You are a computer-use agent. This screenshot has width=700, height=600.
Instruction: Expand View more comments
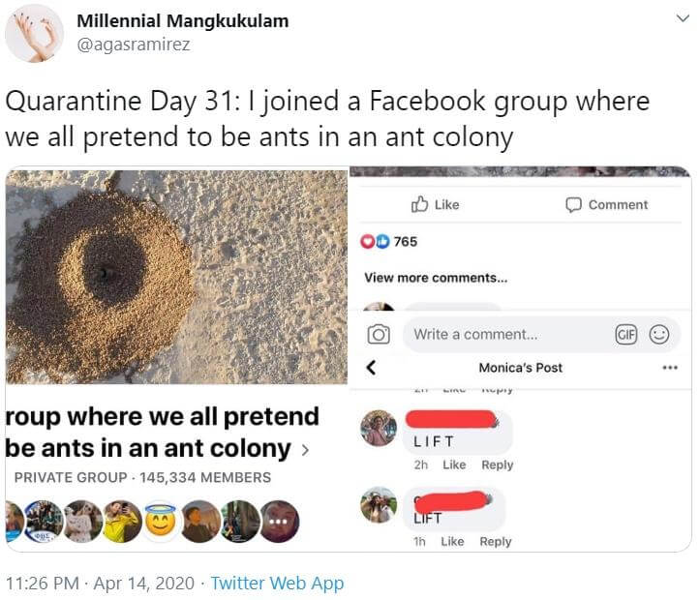(x=435, y=278)
